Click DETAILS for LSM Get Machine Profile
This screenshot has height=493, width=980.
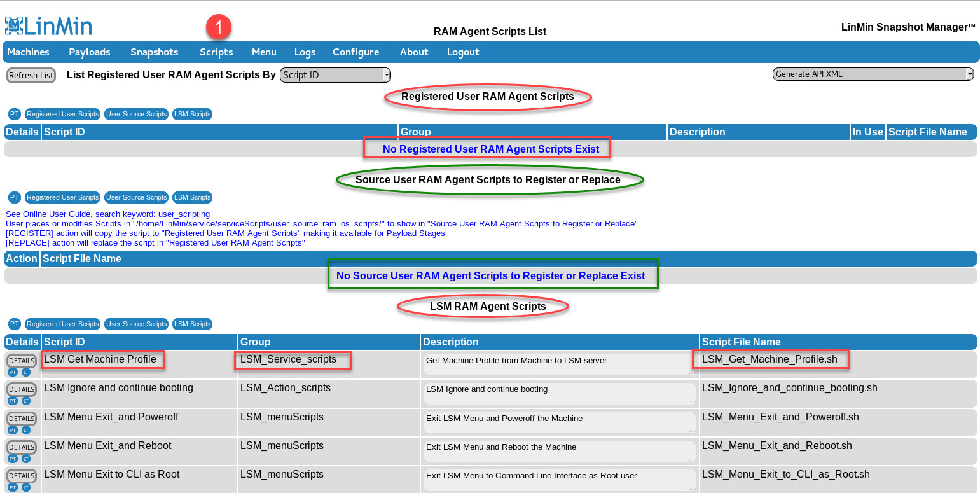pyautogui.click(x=22, y=361)
